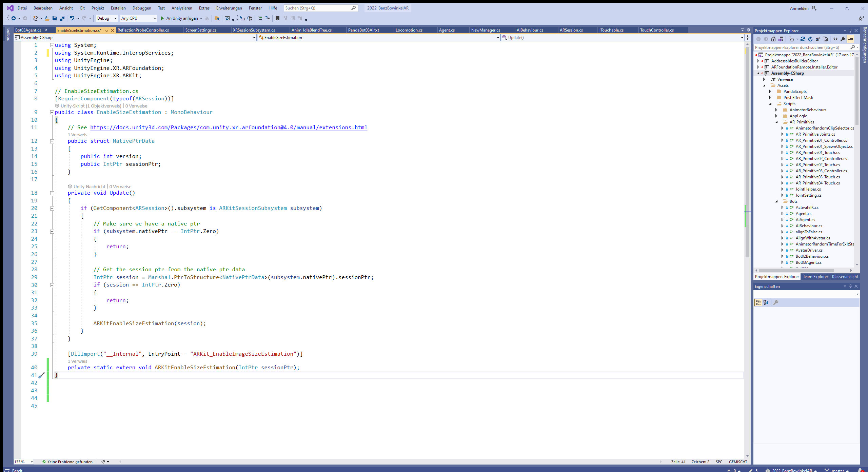The width and height of the screenshot is (868, 472).
Task: Follow the arfoundation documentation link in code
Action: click(x=229, y=127)
